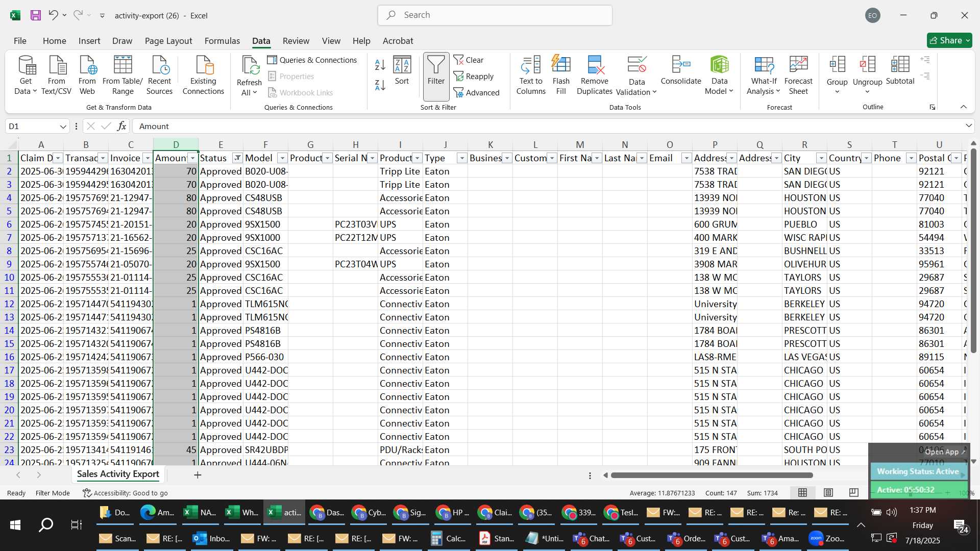Reapply the current filter
This screenshot has width=980, height=551.
tap(474, 77)
